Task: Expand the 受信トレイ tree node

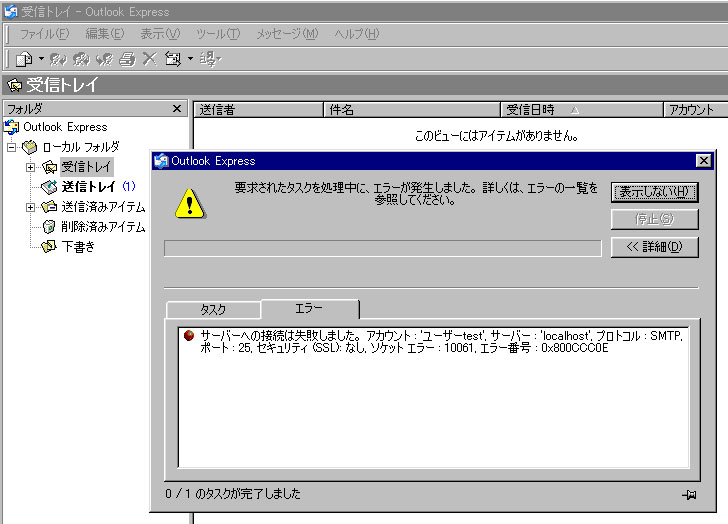Action: pos(31,167)
